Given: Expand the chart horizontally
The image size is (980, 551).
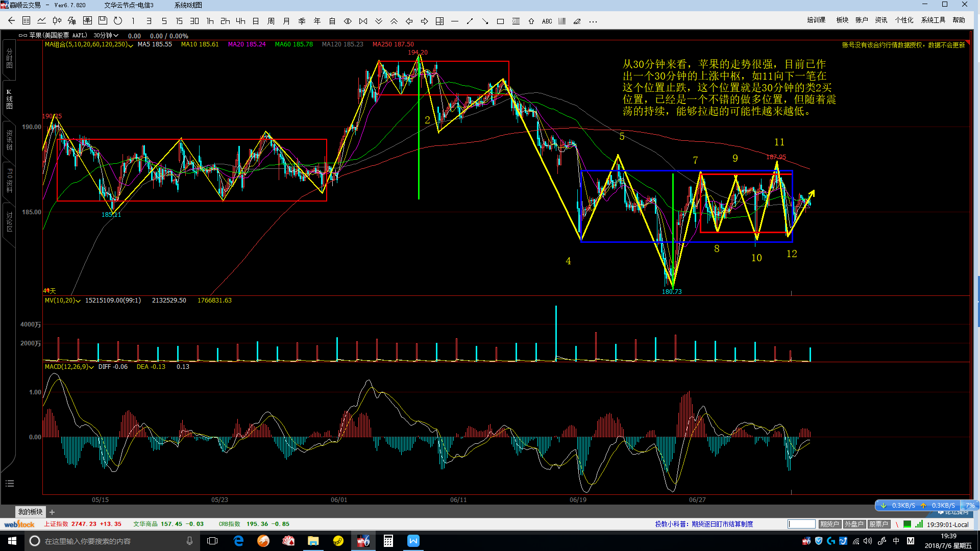Looking at the screenshot, I should click(x=348, y=21).
